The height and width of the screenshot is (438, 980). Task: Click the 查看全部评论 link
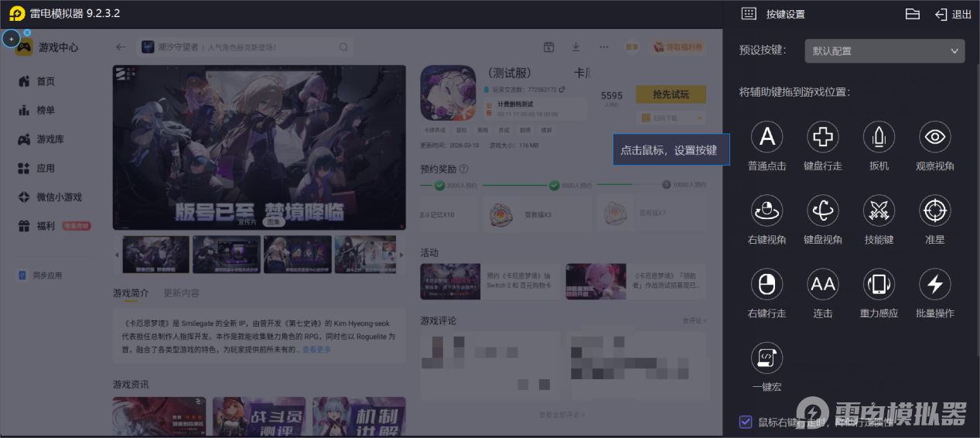(x=562, y=416)
